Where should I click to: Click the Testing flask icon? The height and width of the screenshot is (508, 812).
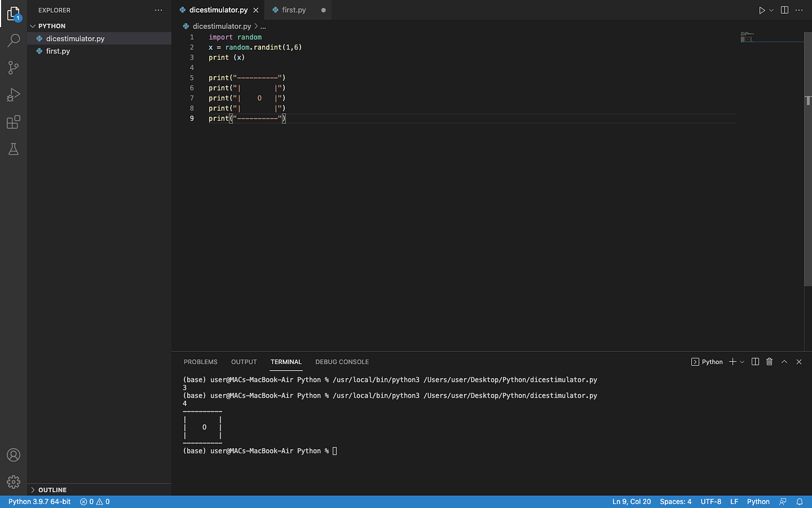click(x=13, y=149)
